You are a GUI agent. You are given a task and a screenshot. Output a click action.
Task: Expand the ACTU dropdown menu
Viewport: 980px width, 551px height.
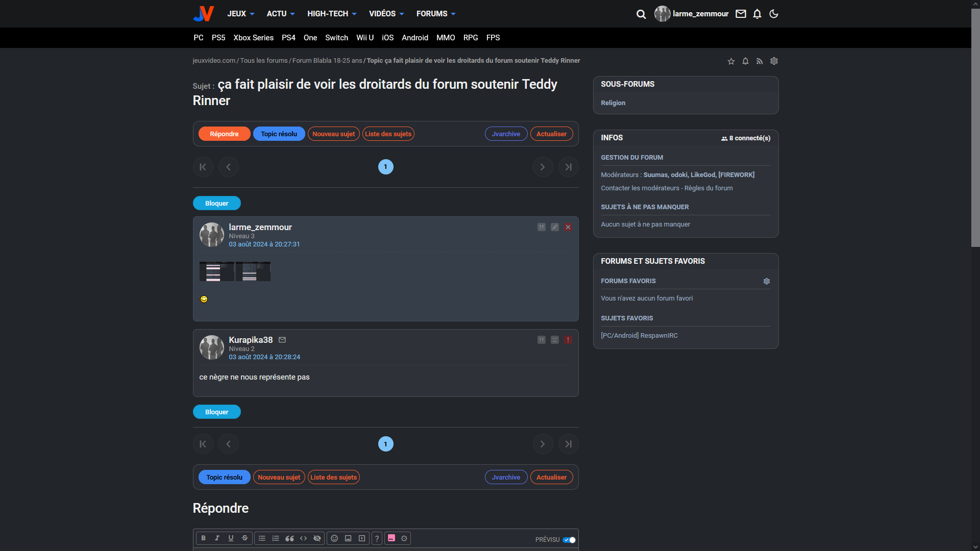(x=281, y=14)
